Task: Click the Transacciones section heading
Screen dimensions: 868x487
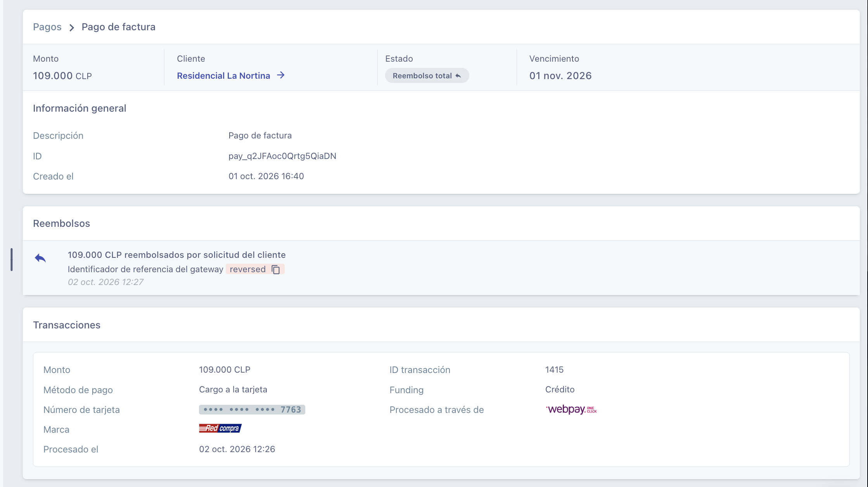Action: (67, 325)
